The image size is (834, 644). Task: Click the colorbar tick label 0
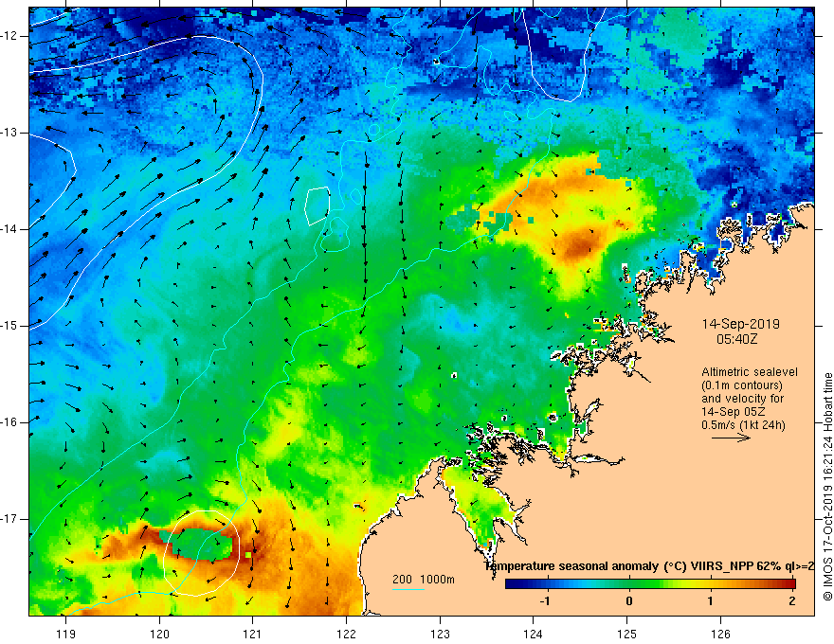pyautogui.click(x=629, y=601)
